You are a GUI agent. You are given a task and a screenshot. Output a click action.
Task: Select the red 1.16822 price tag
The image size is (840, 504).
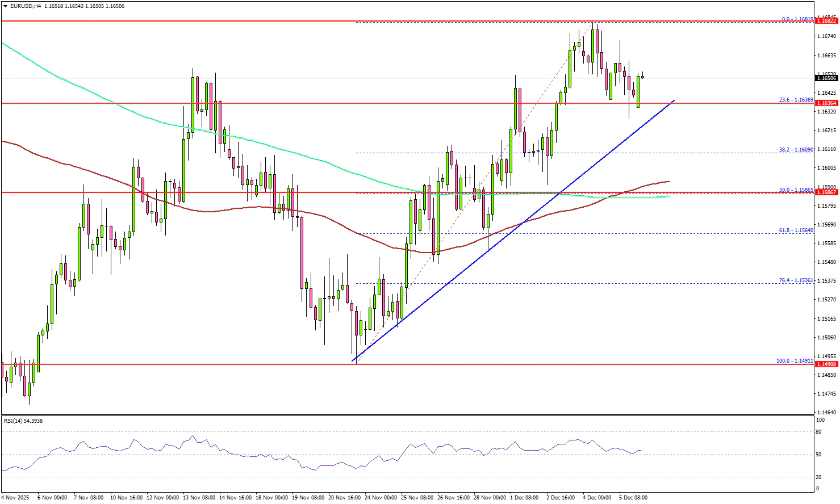click(x=826, y=21)
